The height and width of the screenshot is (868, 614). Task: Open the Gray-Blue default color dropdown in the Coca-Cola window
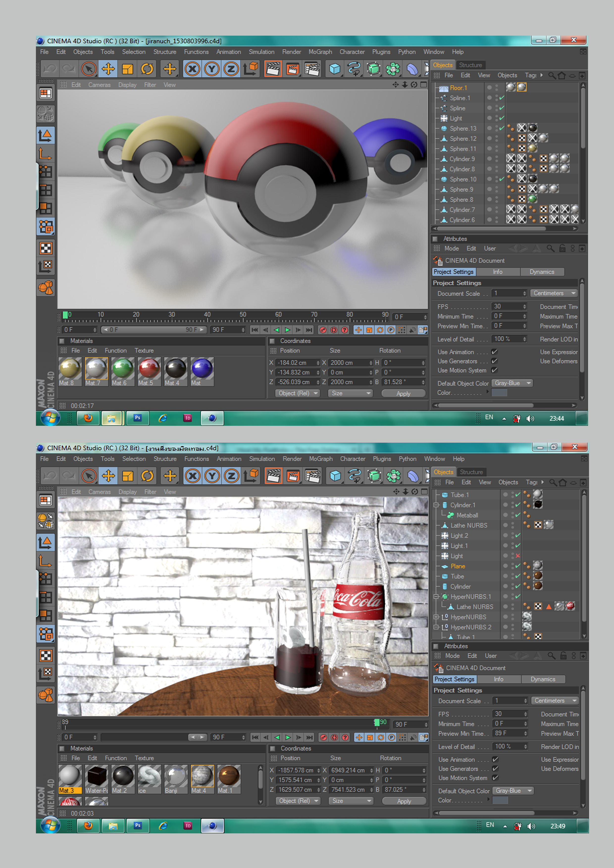tap(513, 791)
